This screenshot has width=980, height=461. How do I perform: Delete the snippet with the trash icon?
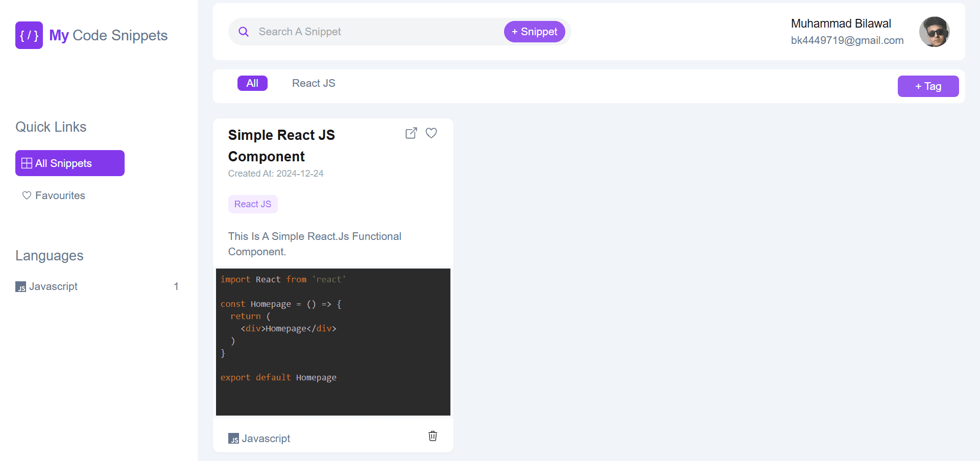pyautogui.click(x=433, y=436)
